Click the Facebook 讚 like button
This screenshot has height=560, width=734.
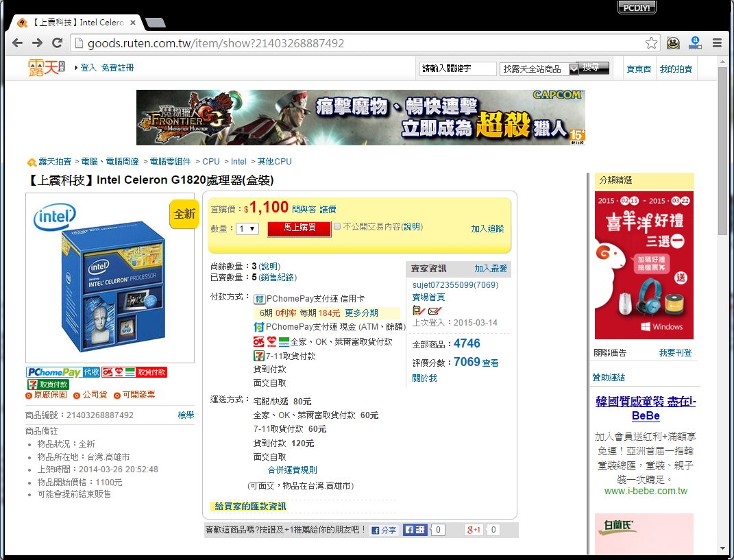click(415, 530)
